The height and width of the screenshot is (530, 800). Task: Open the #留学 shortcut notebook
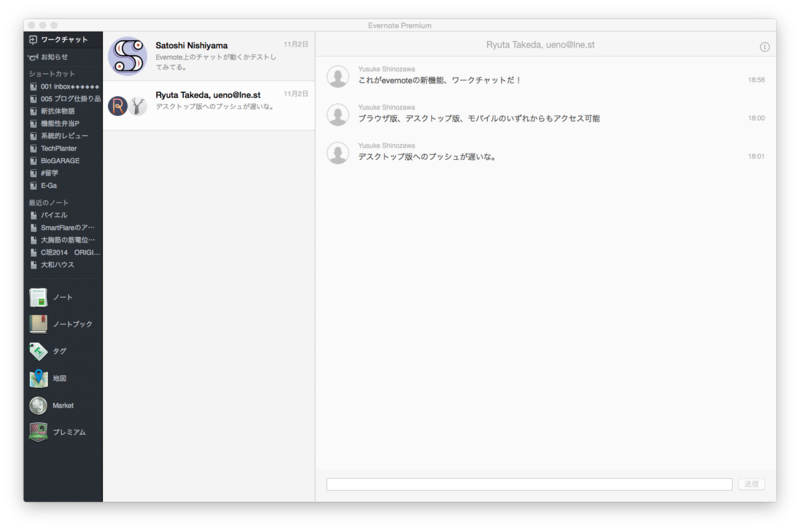pos(44,173)
